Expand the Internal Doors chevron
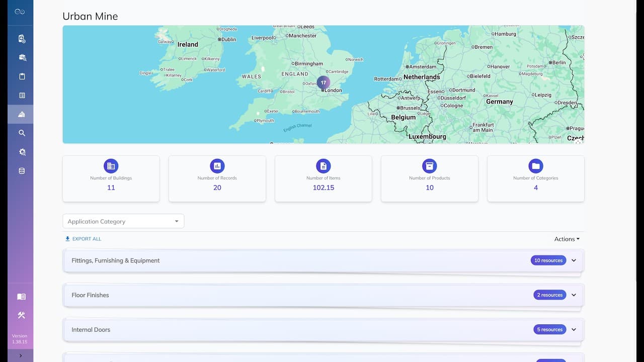The image size is (644, 362). coord(574,330)
